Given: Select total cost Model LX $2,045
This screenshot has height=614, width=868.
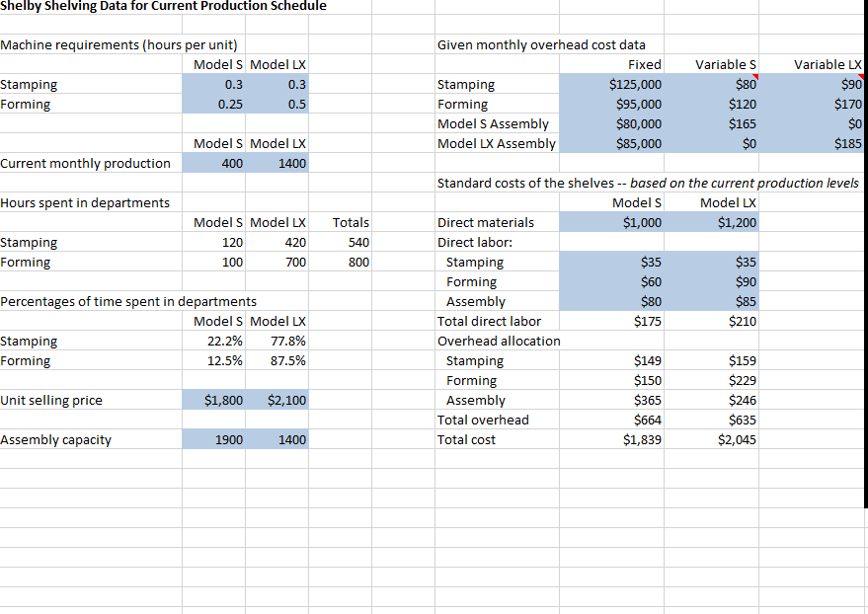Looking at the screenshot, I should pos(711,439).
